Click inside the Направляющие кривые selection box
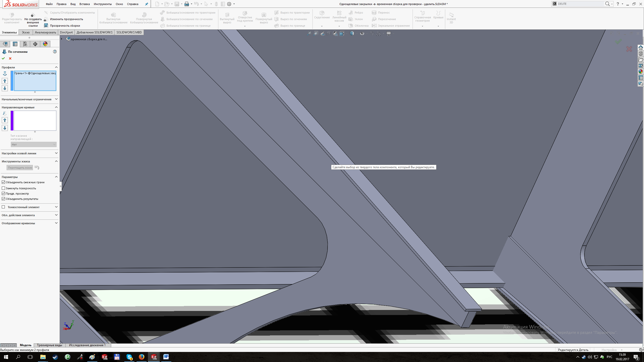The height and width of the screenshot is (362, 644). [x=35, y=121]
